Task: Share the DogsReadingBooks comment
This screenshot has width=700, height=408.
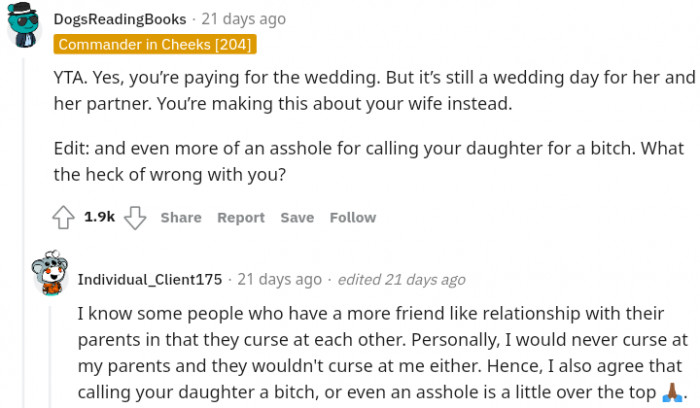Action: point(181,217)
